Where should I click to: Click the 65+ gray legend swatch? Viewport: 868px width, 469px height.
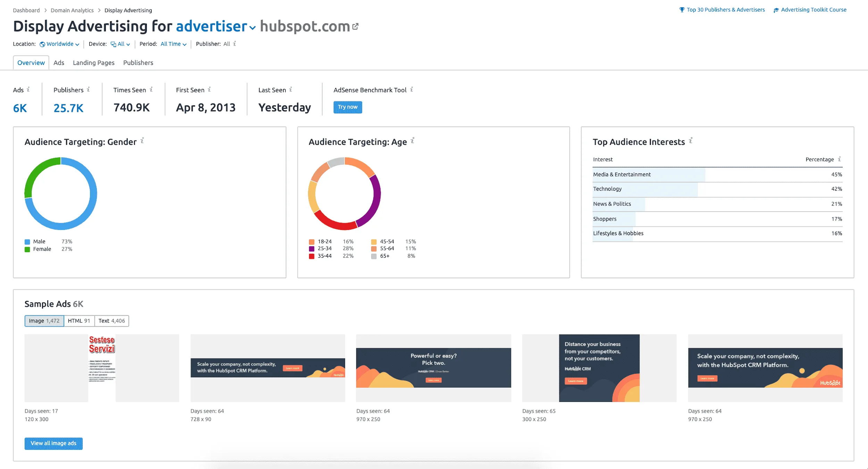[374, 256]
